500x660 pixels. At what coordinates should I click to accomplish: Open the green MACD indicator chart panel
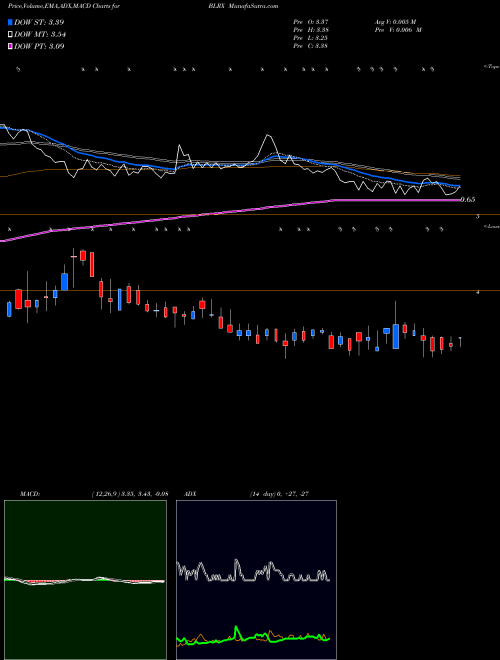pyautogui.click(x=85, y=580)
